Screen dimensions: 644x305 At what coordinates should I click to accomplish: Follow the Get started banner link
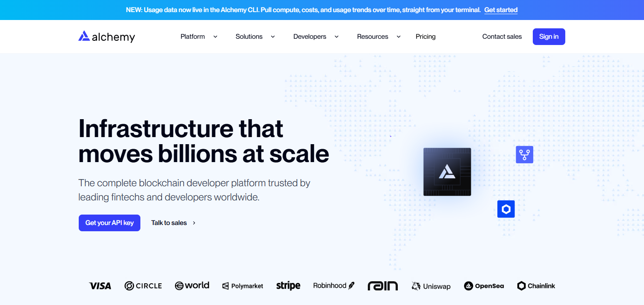click(501, 10)
